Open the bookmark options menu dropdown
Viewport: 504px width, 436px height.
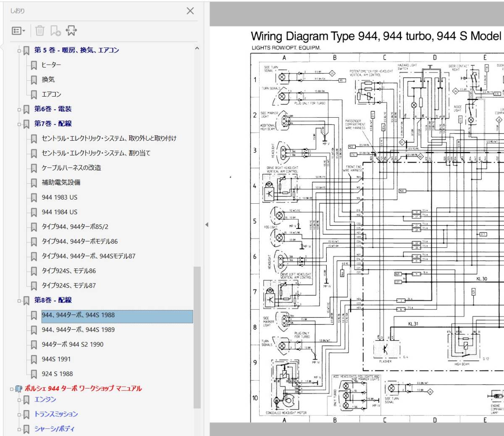(18, 31)
